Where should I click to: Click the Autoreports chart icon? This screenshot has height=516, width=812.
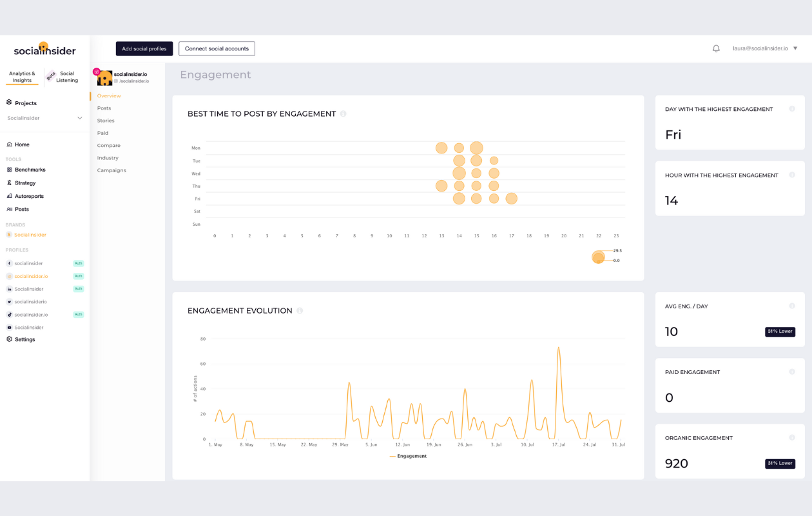click(x=10, y=196)
